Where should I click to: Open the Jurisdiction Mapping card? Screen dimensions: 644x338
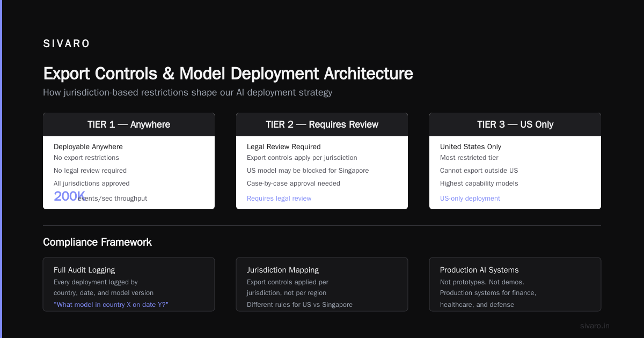tap(322, 284)
